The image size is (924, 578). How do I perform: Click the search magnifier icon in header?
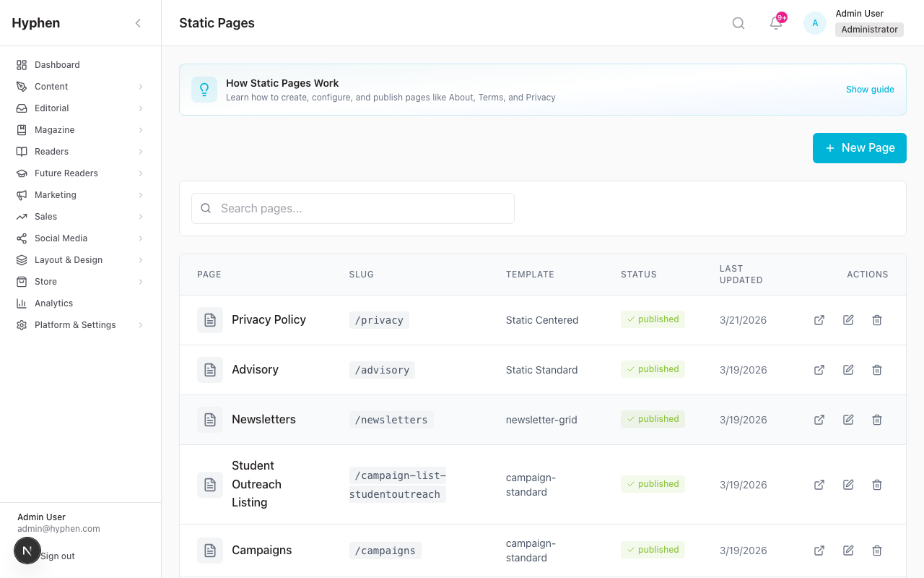point(738,23)
